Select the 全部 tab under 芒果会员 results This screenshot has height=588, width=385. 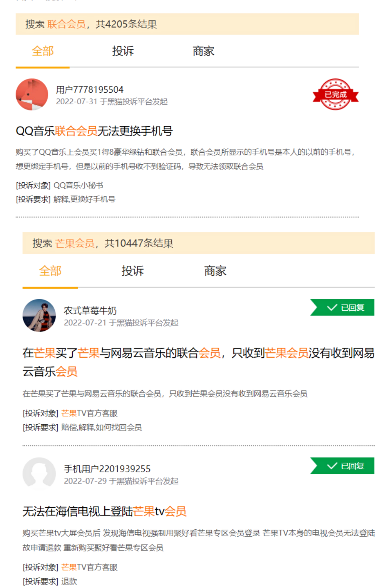pos(50,271)
